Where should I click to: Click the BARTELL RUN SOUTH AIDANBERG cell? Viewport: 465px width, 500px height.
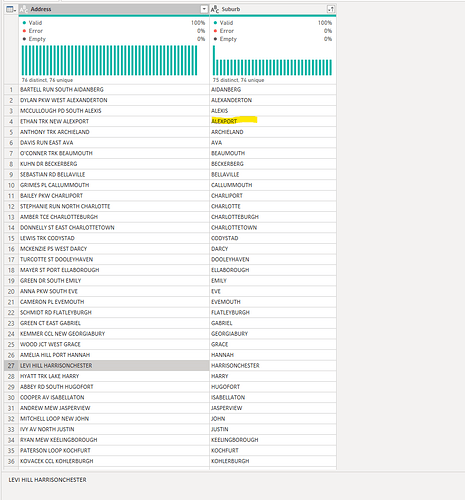pos(114,90)
